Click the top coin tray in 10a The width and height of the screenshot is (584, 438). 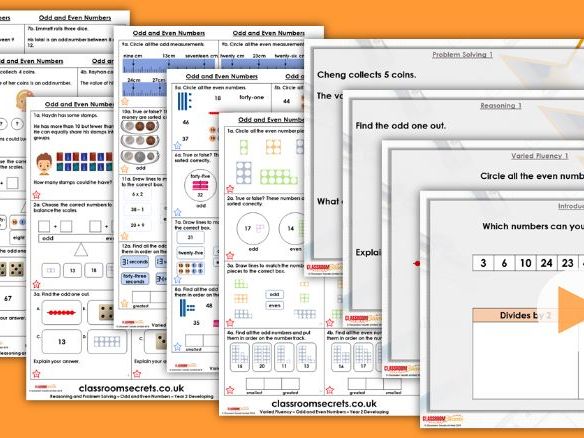pyautogui.click(x=140, y=127)
